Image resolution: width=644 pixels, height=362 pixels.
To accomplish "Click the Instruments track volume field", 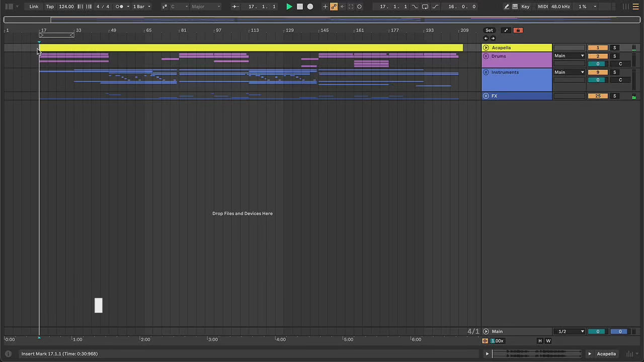I will pos(598,80).
